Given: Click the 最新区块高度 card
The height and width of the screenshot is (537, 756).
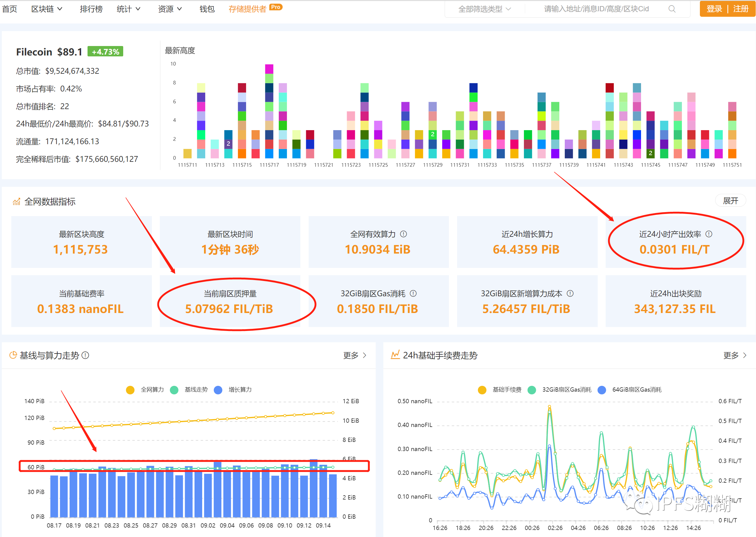Looking at the screenshot, I should [x=81, y=242].
